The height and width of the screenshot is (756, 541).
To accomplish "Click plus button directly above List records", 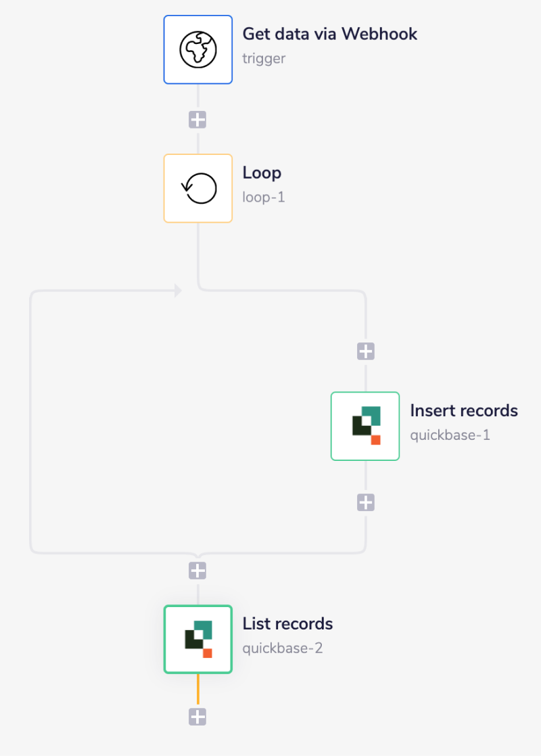I will [197, 571].
